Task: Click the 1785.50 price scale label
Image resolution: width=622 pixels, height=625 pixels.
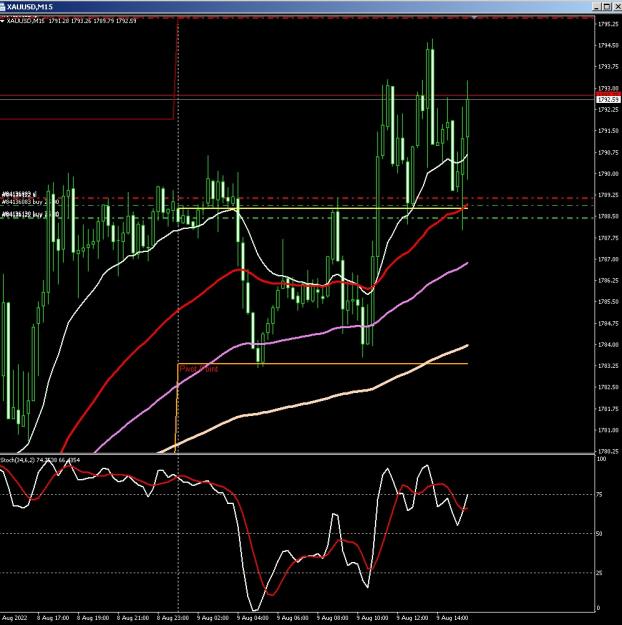Action: coord(608,302)
